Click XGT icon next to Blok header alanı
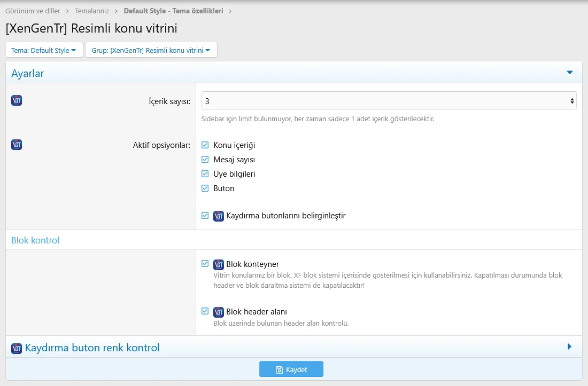Screen dimensions: 588x386 coord(219,312)
